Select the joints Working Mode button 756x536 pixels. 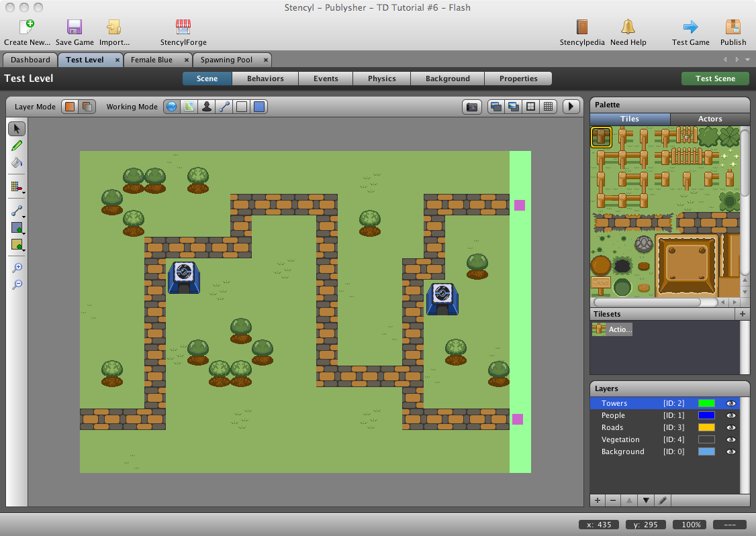click(224, 107)
